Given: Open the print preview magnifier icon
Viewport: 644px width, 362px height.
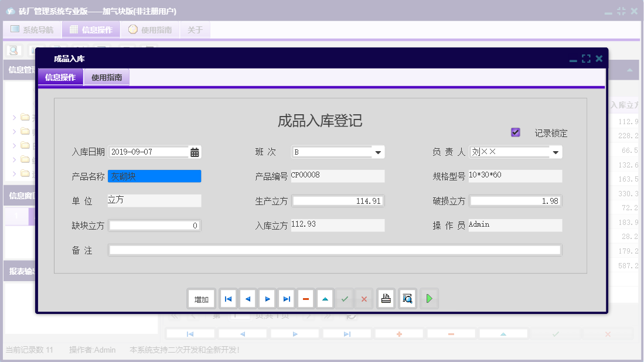Looking at the screenshot, I should (x=407, y=298).
